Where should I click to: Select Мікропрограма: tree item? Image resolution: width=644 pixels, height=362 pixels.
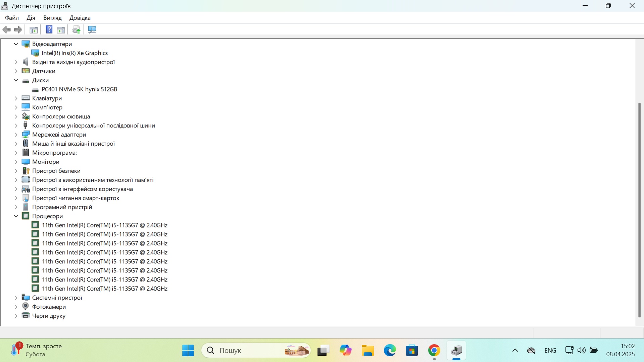[54, 153]
